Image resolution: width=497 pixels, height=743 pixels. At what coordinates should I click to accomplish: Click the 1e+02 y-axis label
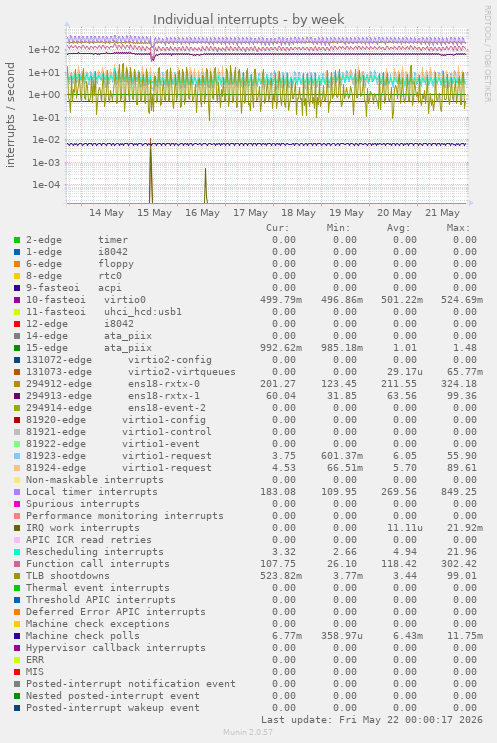point(45,49)
